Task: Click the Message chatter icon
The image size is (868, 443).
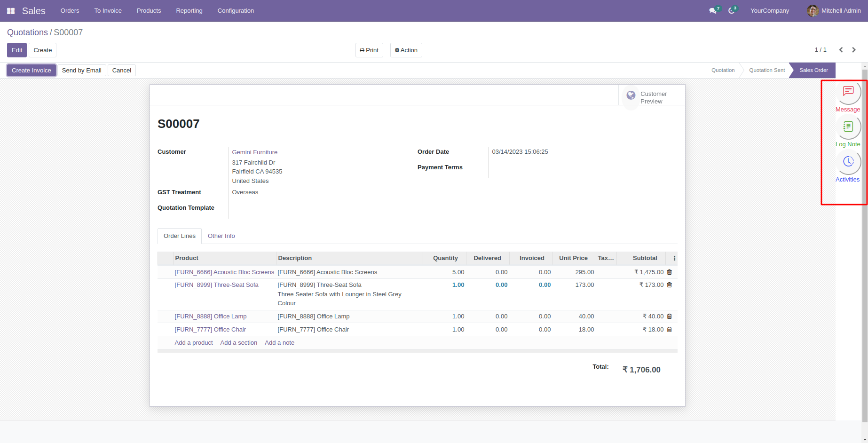Action: 848,92
